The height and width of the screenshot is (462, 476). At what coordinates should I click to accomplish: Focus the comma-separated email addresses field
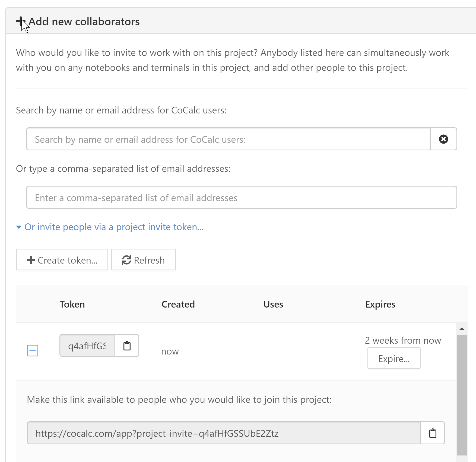[x=242, y=197]
